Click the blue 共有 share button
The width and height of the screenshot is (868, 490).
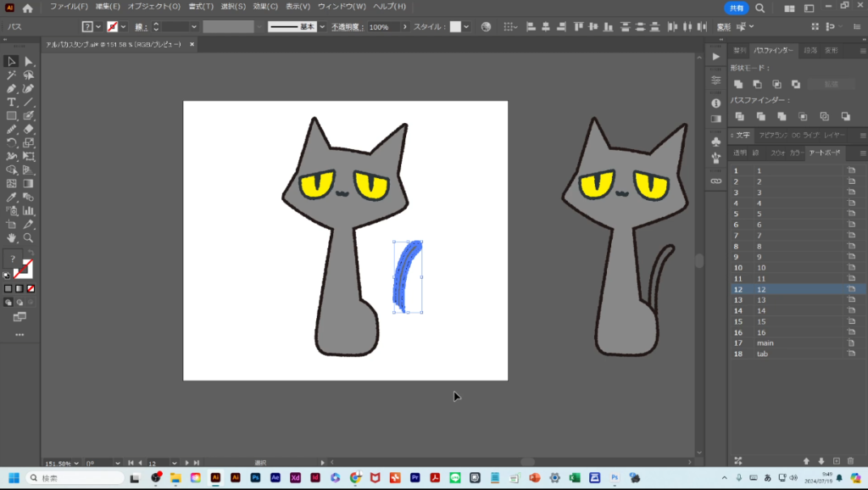(x=736, y=8)
